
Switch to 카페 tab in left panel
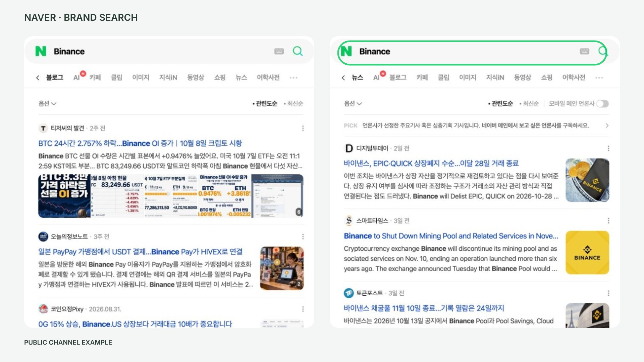point(95,78)
